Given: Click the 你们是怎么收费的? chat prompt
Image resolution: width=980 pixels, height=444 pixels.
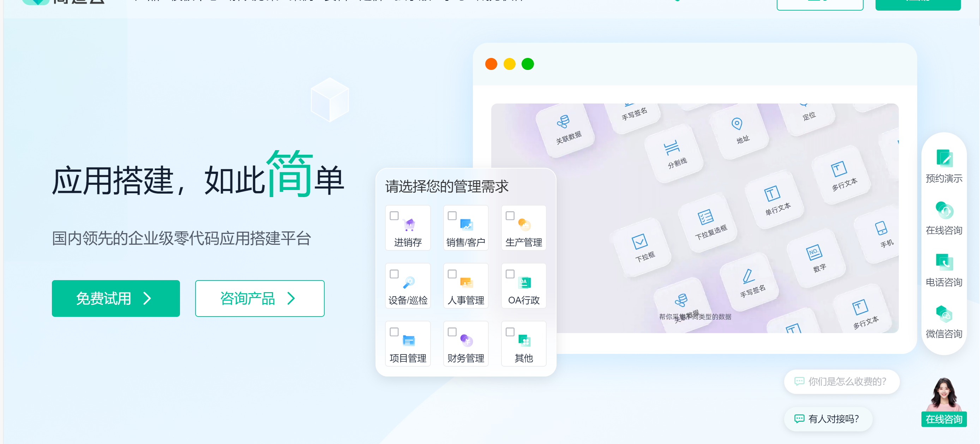Looking at the screenshot, I should pos(842,381).
